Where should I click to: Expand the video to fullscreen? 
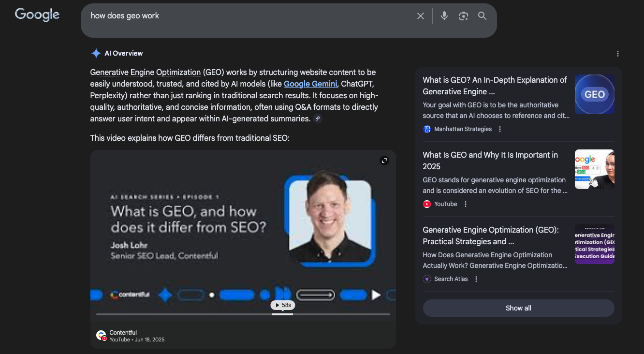[384, 161]
